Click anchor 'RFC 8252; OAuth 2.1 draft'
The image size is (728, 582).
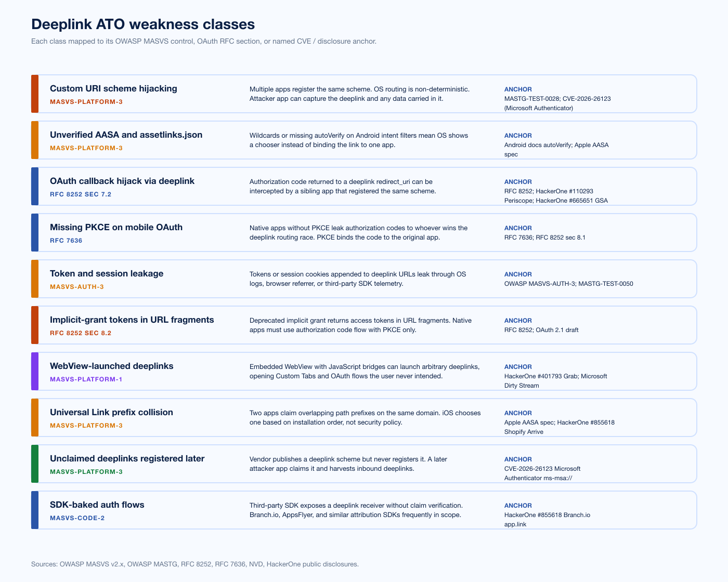tap(541, 330)
